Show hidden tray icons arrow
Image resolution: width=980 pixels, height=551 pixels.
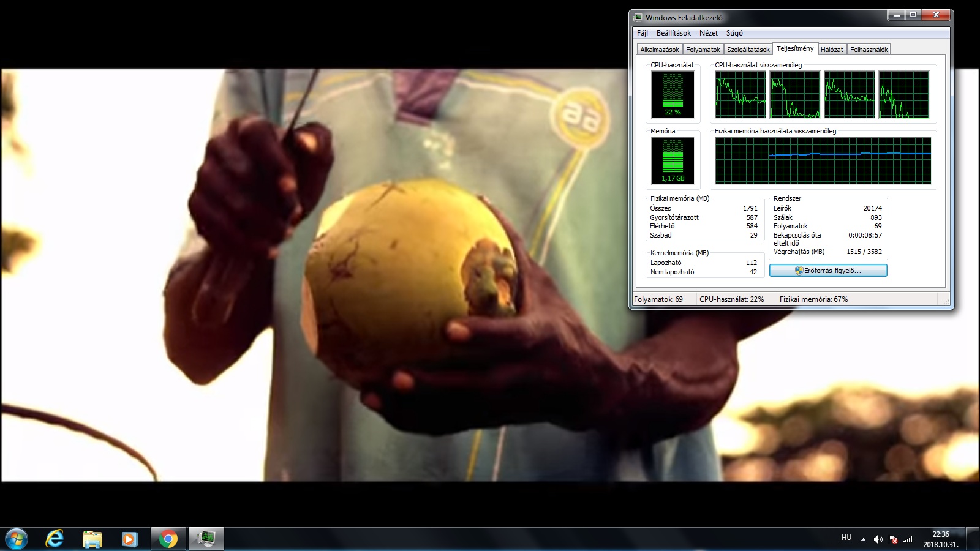click(863, 539)
